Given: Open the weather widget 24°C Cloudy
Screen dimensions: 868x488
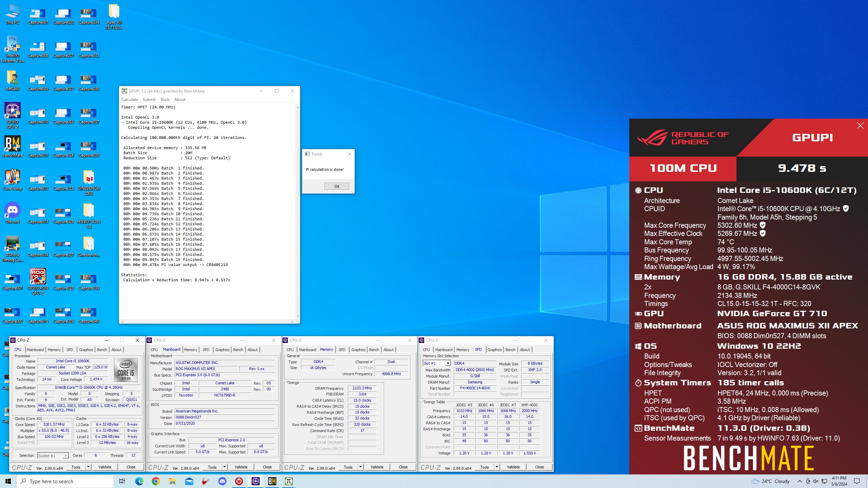Looking at the screenshot, I should click(770, 481).
